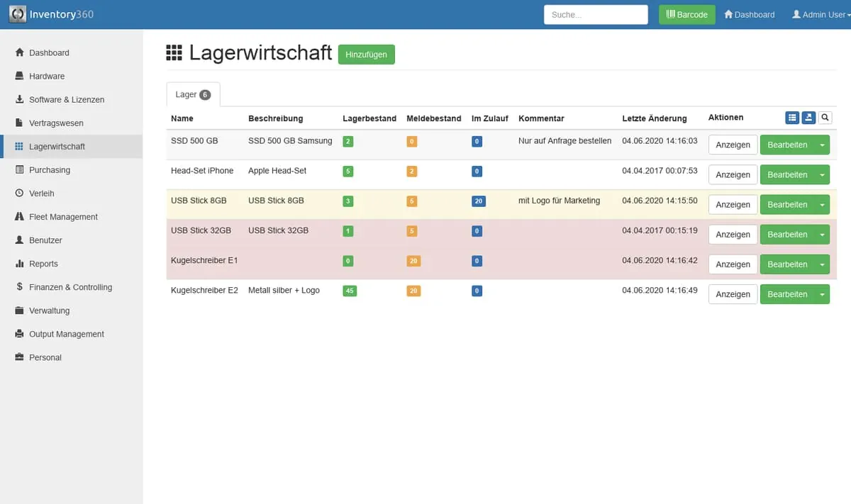851x504 pixels.
Task: Click Anzeigen for Head-Set iPhone
Action: (x=733, y=175)
